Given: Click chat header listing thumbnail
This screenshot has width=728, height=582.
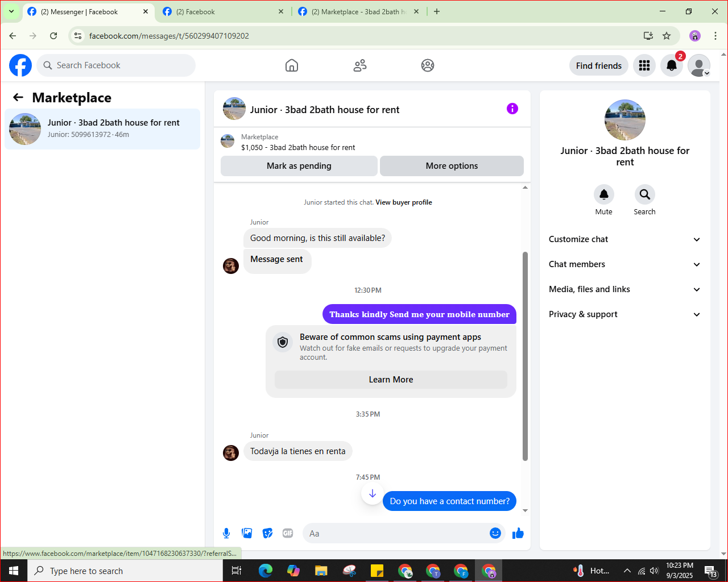Looking at the screenshot, I should 234,109.
